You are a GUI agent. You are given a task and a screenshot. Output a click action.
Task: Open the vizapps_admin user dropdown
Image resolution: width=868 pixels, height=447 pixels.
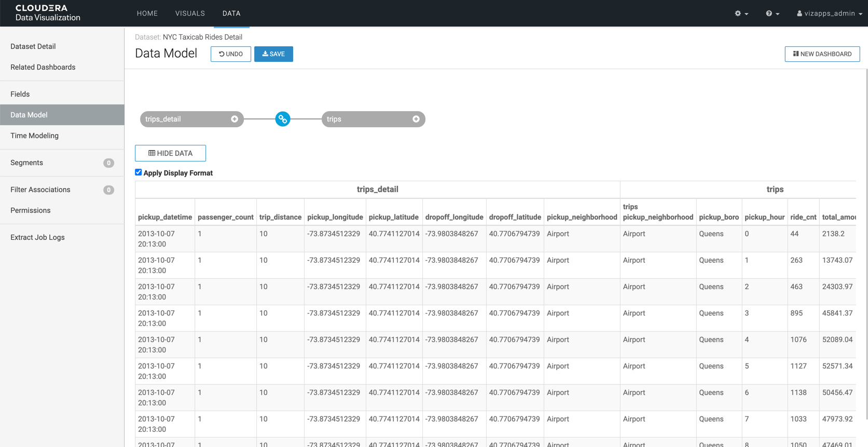[x=829, y=13]
